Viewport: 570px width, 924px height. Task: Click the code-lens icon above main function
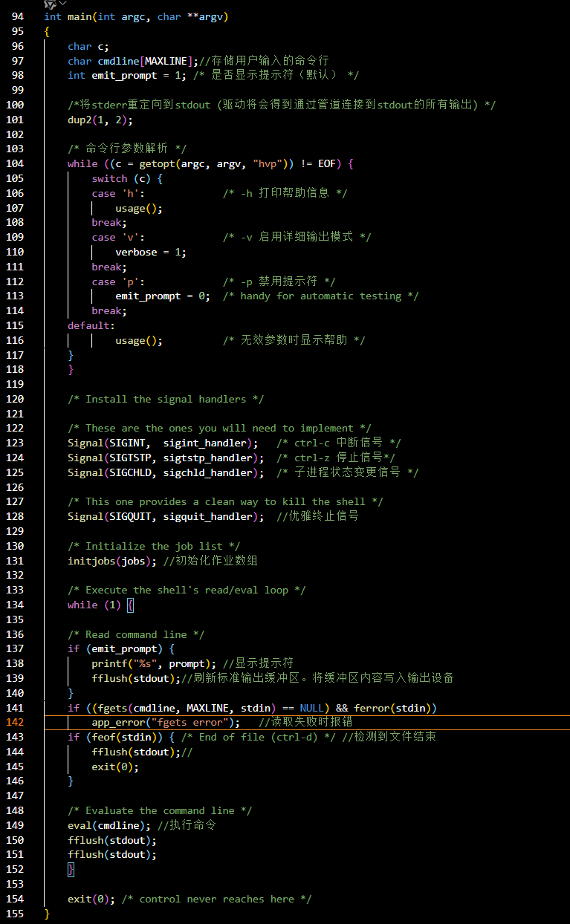tap(51, 4)
